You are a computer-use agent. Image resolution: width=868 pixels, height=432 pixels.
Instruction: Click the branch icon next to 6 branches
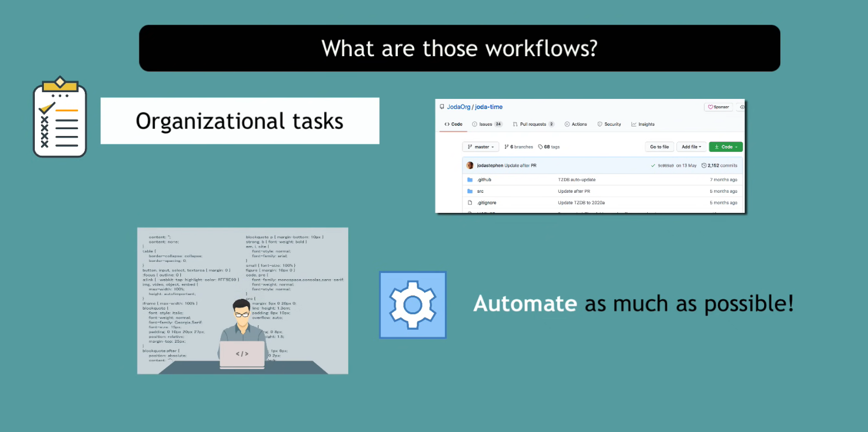point(506,147)
